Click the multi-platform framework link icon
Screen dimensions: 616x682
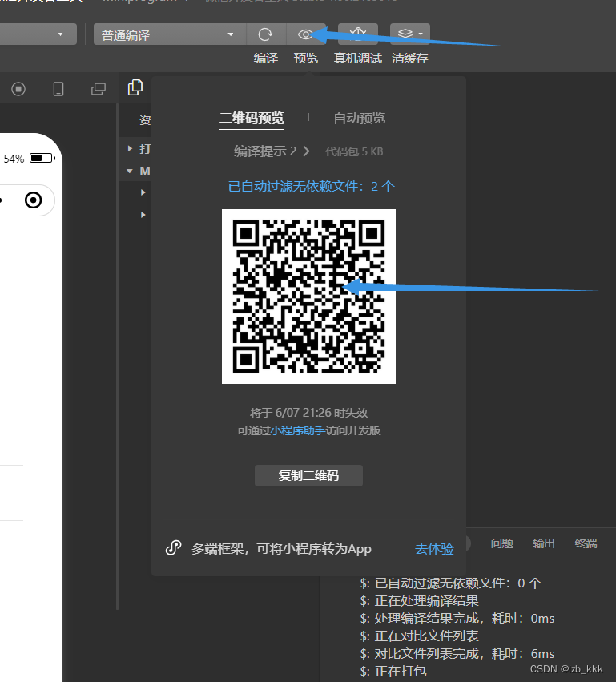coord(174,547)
